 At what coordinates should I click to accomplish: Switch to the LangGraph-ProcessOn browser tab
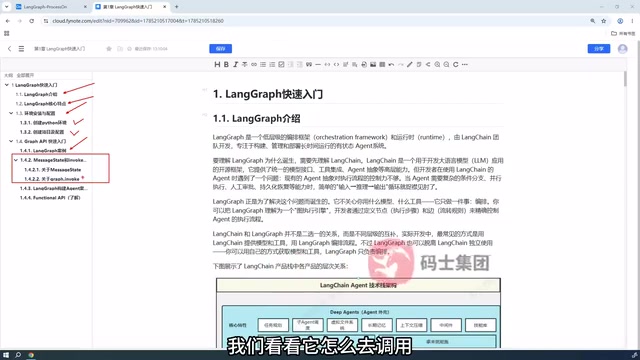coord(51,7)
